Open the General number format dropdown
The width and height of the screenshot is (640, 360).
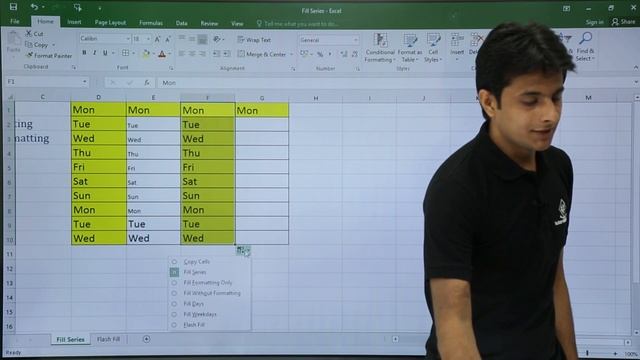tap(356, 40)
